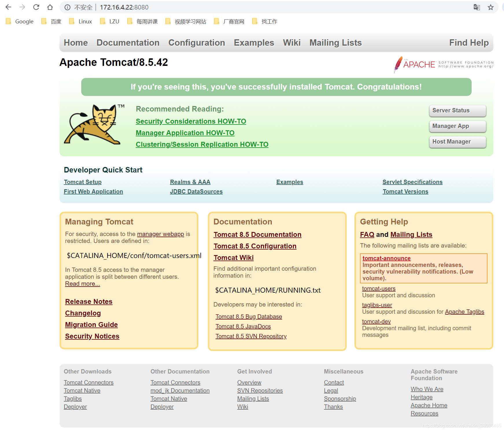Open Tomcat 8.5 SVN Repository link

pyautogui.click(x=251, y=336)
